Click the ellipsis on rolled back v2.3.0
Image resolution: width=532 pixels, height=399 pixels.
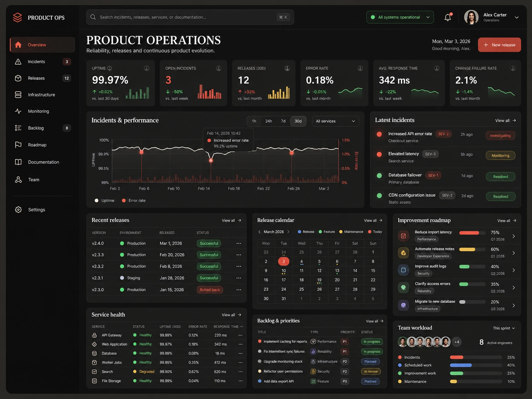(x=239, y=290)
